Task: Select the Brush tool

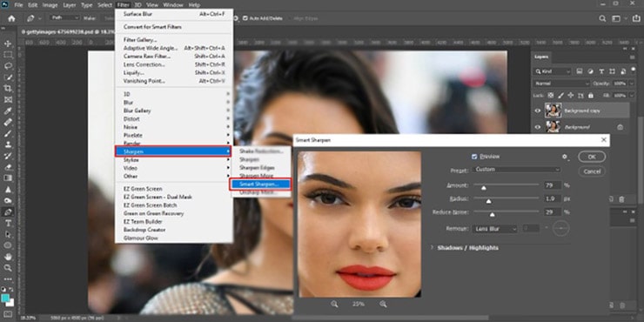Action: click(x=8, y=133)
